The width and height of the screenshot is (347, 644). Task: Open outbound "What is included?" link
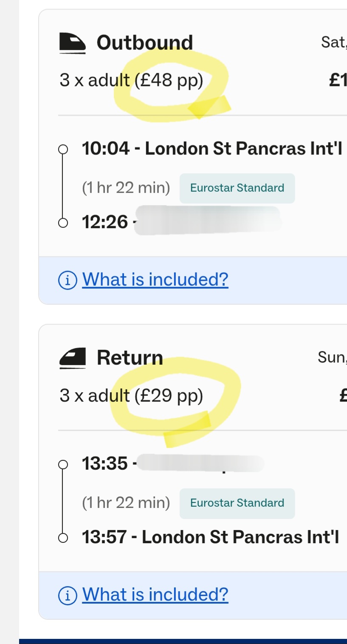click(155, 280)
